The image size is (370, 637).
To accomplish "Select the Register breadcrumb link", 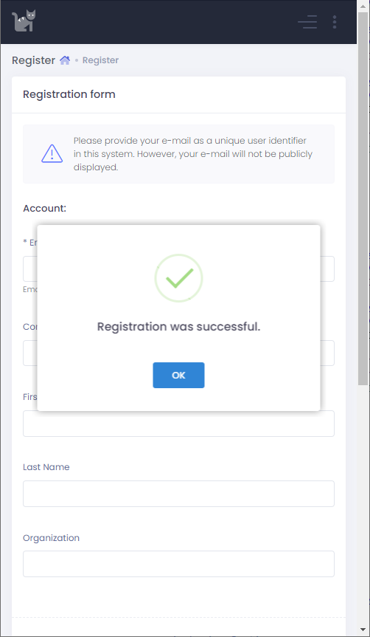I will pyautogui.click(x=100, y=60).
